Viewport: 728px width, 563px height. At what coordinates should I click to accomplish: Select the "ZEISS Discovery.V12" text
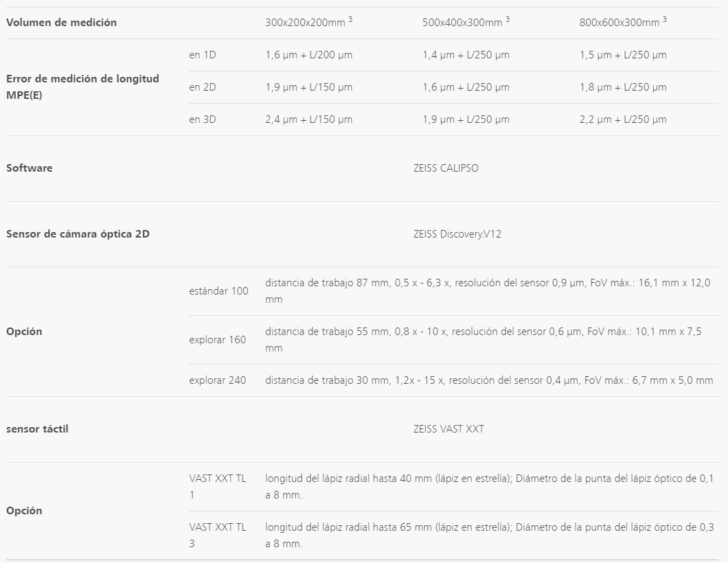tap(457, 234)
